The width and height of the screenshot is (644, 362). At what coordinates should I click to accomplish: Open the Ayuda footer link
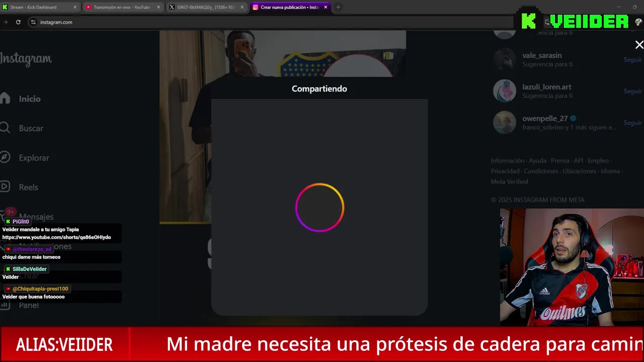coord(537,161)
